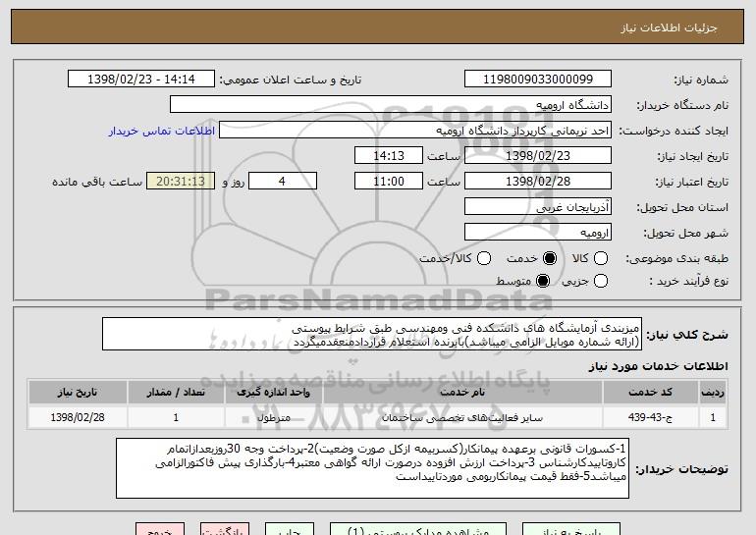
Task: Click the validity time field 11:00
Action: 389,182
